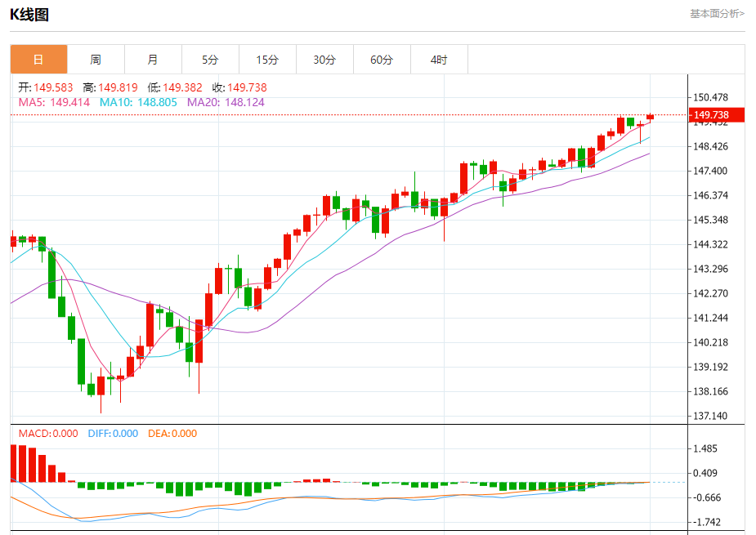Open the 15分 interval tab
Image resolution: width=756 pixels, height=535 pixels.
click(x=267, y=60)
